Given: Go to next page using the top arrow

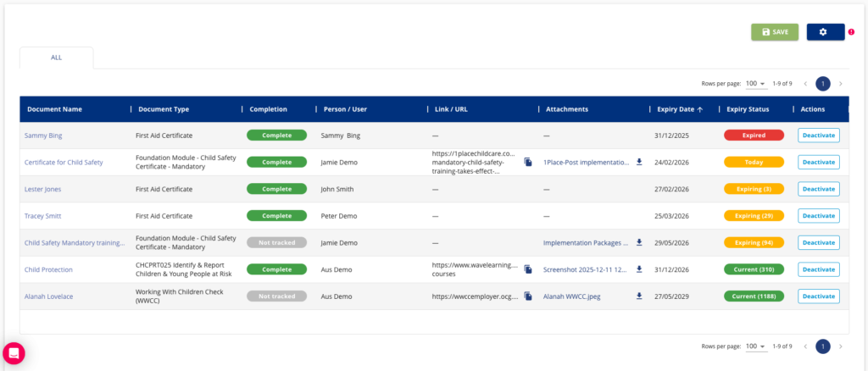Looking at the screenshot, I should (x=841, y=84).
